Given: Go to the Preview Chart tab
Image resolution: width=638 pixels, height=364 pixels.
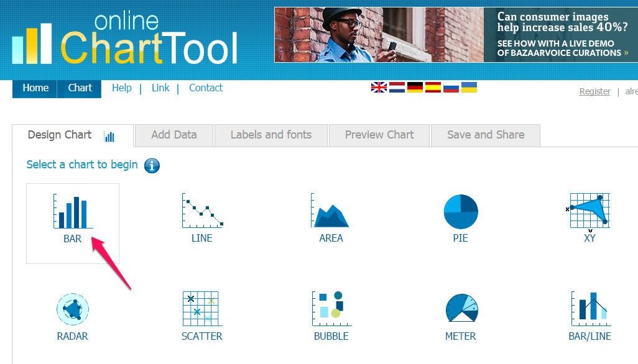Looking at the screenshot, I should click(x=379, y=135).
